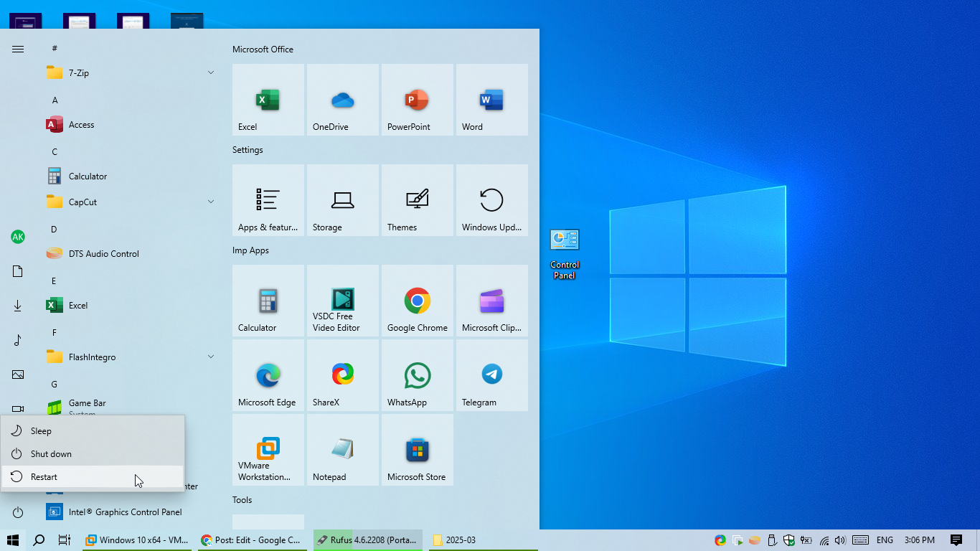Click the 'A' letter header in app list

(x=55, y=100)
